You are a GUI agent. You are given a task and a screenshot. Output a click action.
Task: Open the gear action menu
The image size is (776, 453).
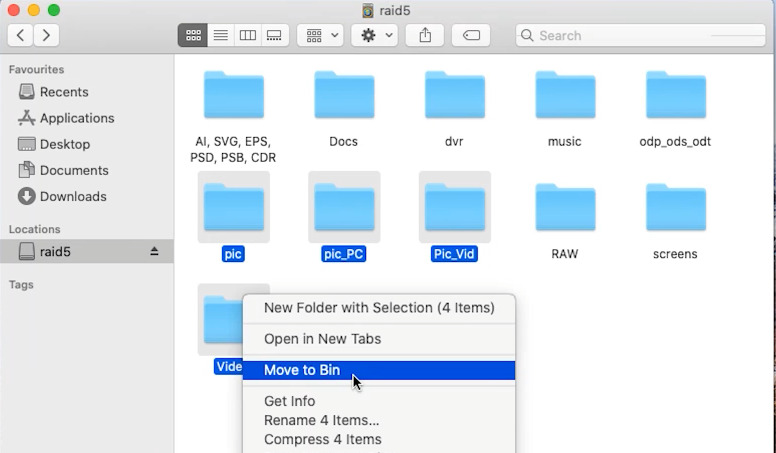tap(375, 35)
